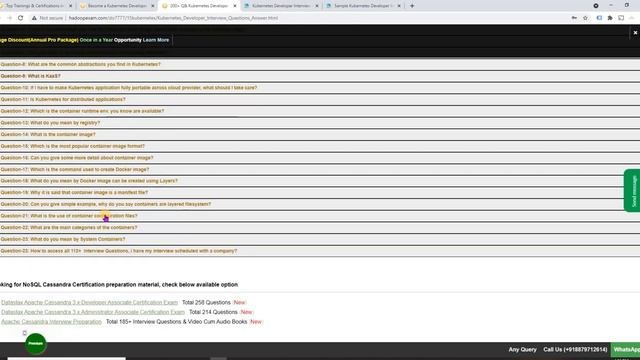This screenshot has height=360, width=640.
Task: Open Question-21 use of container configuration files
Action: click(320, 216)
